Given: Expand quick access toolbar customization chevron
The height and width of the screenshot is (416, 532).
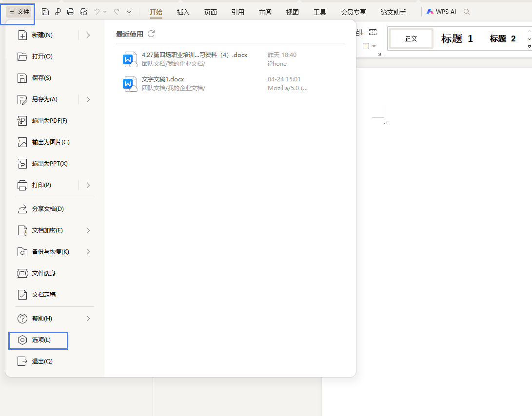Looking at the screenshot, I should (129, 12).
